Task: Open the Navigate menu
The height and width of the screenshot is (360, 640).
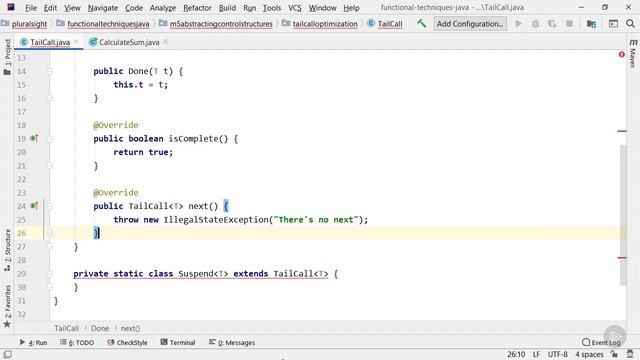Action: tap(103, 8)
